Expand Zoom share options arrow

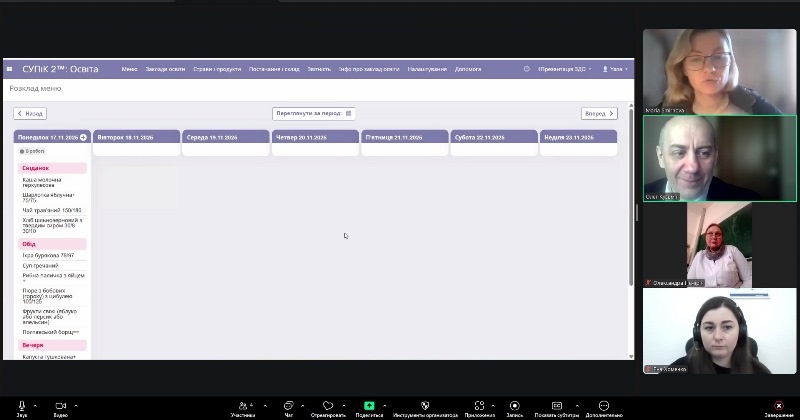[385, 406]
